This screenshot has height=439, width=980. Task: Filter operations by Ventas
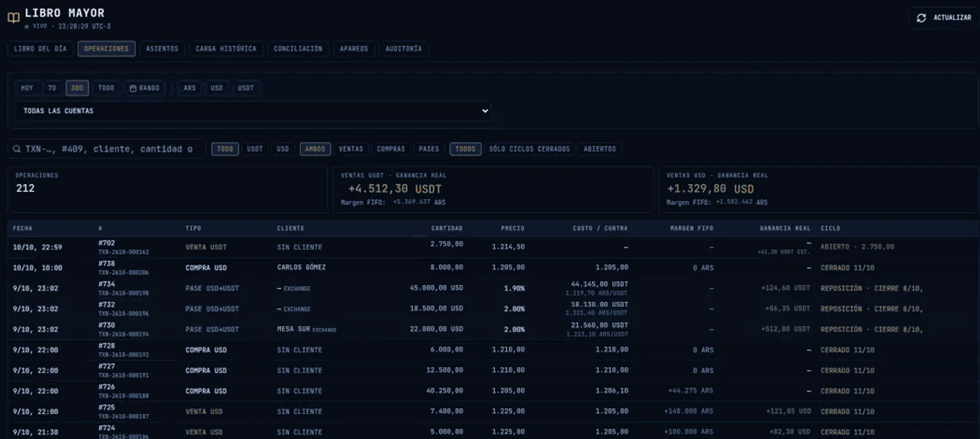click(350, 149)
